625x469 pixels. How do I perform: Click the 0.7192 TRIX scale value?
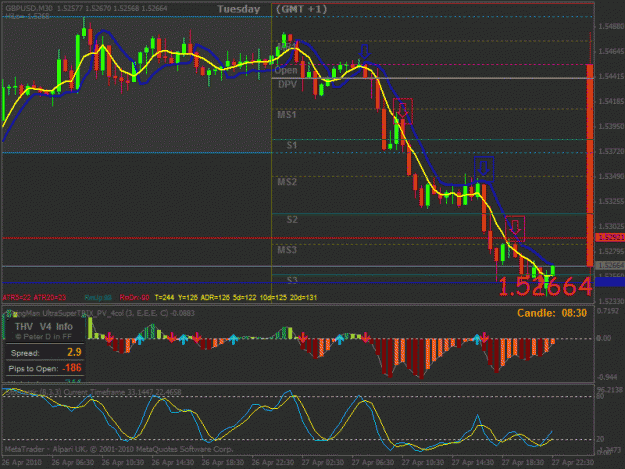pyautogui.click(x=608, y=310)
